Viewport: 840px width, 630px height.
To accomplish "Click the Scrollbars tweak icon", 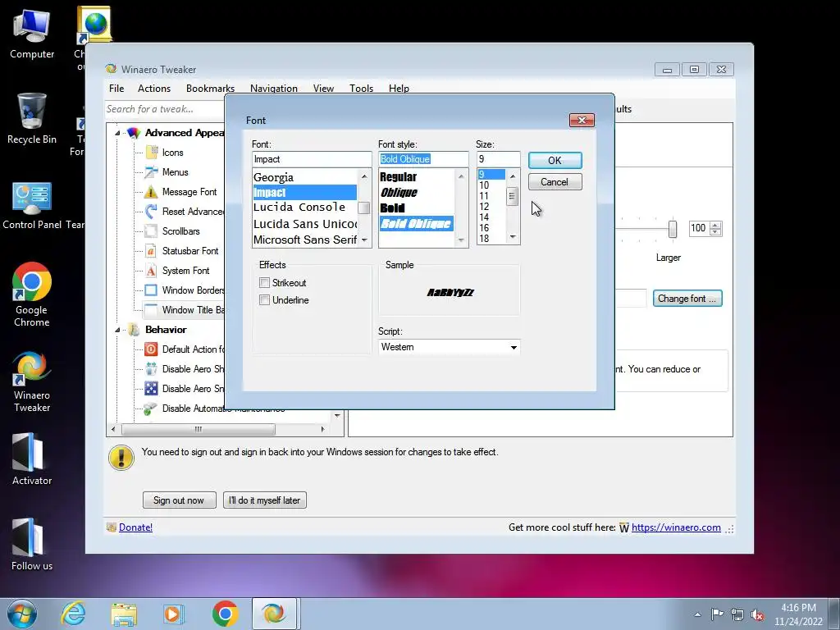I will click(151, 231).
